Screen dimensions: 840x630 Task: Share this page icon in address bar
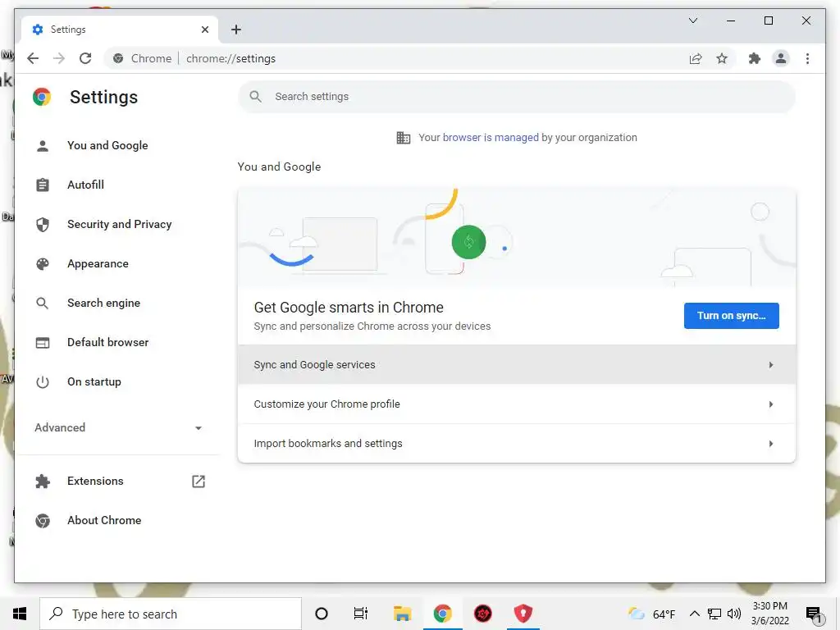pos(696,58)
